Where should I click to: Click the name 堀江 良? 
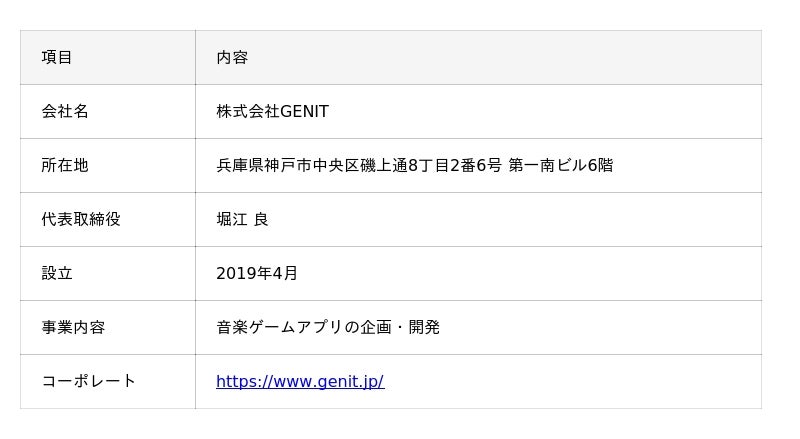coord(242,219)
